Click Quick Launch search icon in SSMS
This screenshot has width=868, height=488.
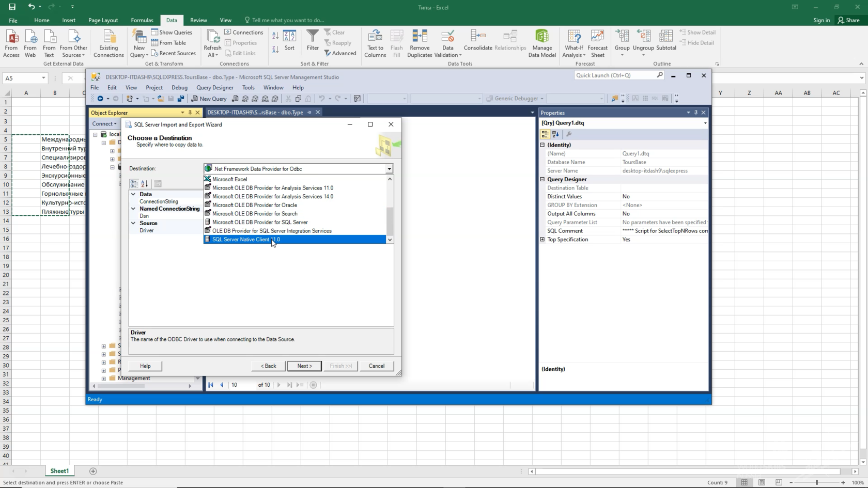coord(660,75)
